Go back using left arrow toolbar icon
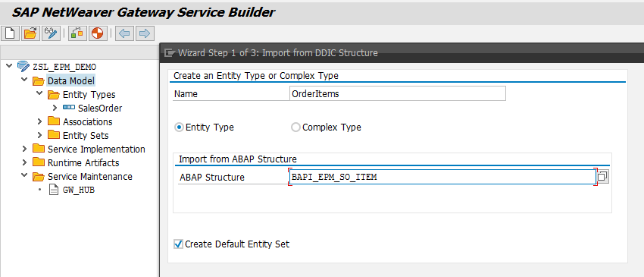The height and width of the screenshot is (277, 644). point(124,33)
